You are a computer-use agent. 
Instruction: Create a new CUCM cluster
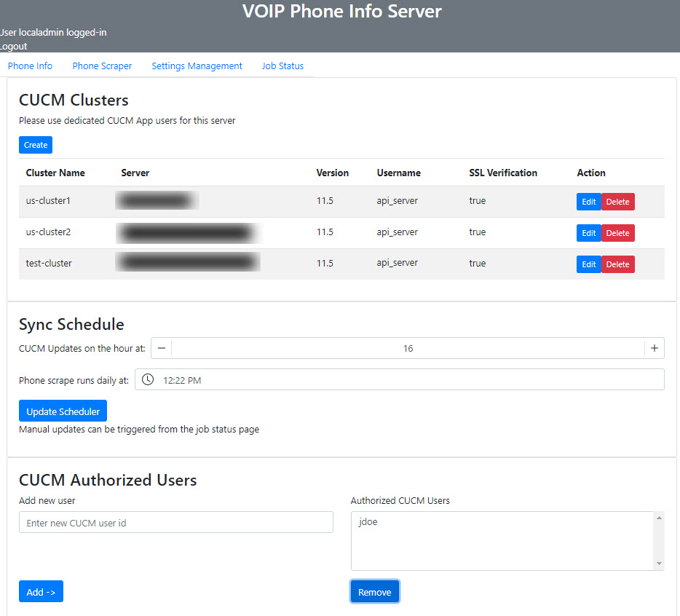click(36, 145)
